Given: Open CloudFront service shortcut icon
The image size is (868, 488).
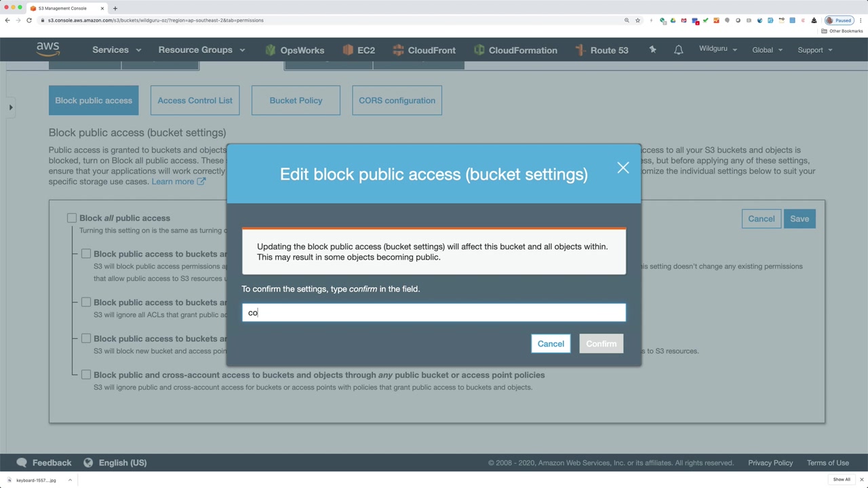Looking at the screenshot, I should pos(398,50).
